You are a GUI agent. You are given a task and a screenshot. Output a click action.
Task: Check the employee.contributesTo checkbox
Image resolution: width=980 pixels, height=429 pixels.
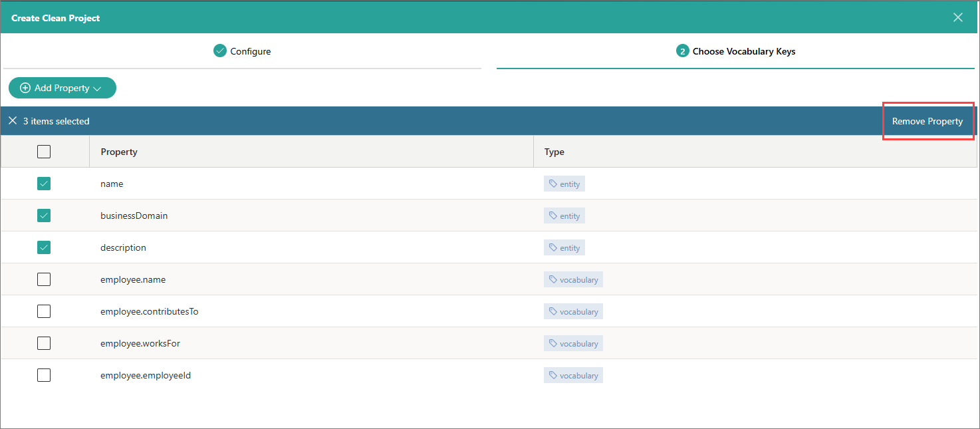pos(44,311)
